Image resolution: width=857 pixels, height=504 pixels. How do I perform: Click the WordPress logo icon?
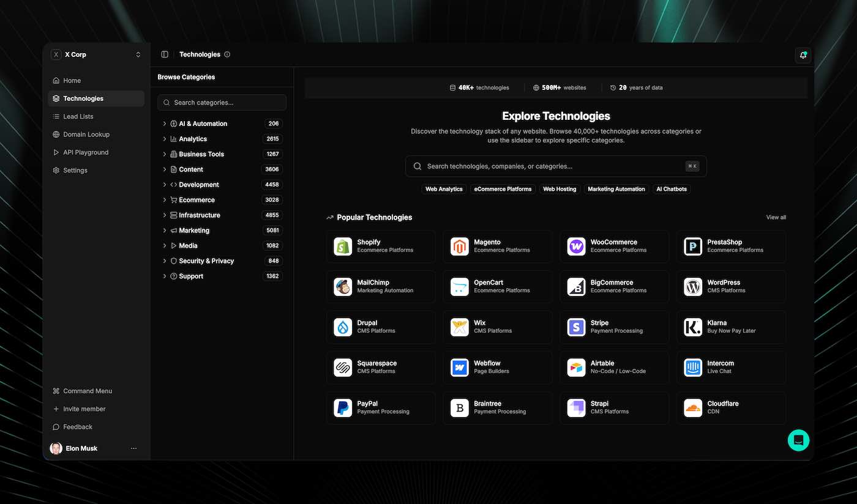(693, 287)
